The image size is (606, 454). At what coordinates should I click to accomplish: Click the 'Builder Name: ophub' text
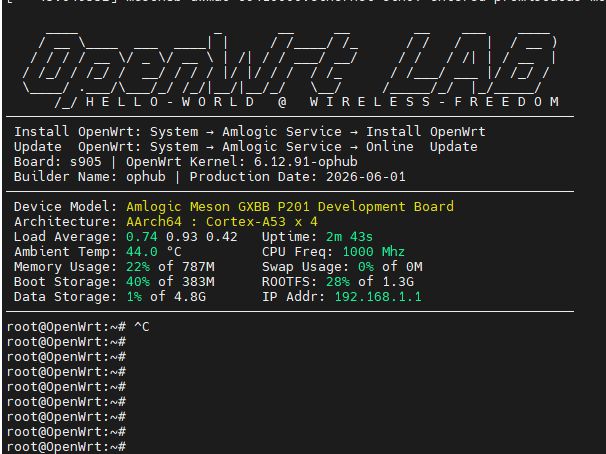(x=90, y=177)
